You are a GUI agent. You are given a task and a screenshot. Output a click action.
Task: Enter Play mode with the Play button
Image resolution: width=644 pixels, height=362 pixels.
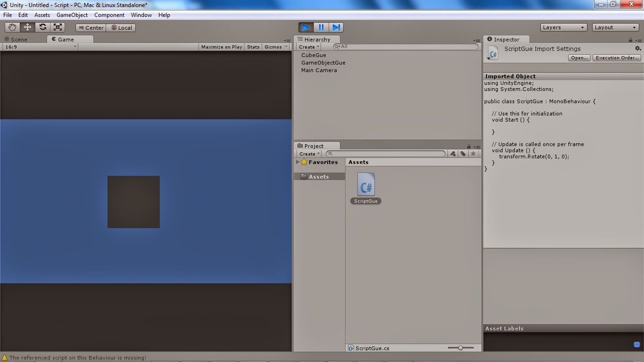point(305,27)
